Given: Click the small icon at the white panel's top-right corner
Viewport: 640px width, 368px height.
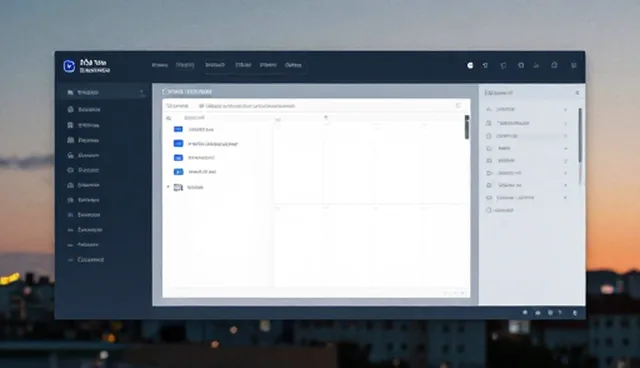Looking at the screenshot, I should click(458, 106).
